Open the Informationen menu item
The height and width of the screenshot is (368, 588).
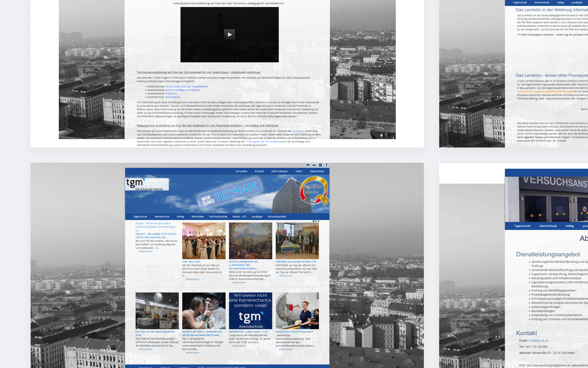279,171
